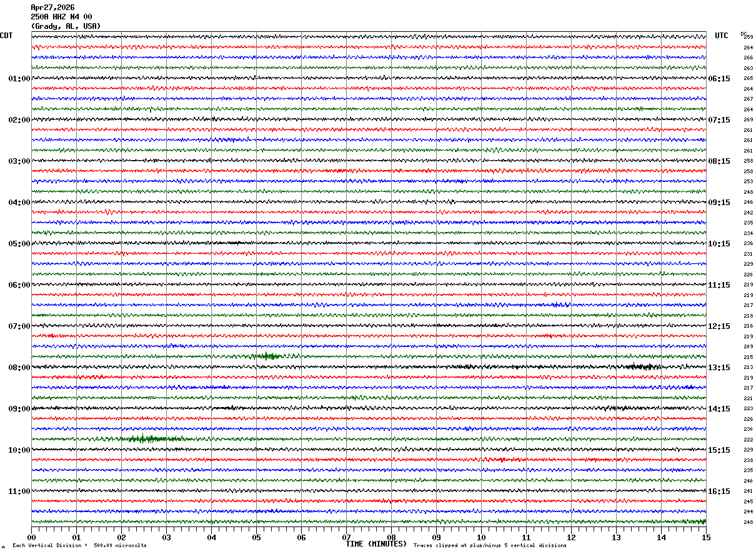Select minute tick label 12 on time axis
The width and height of the screenshot is (756, 554).
coord(571,537)
